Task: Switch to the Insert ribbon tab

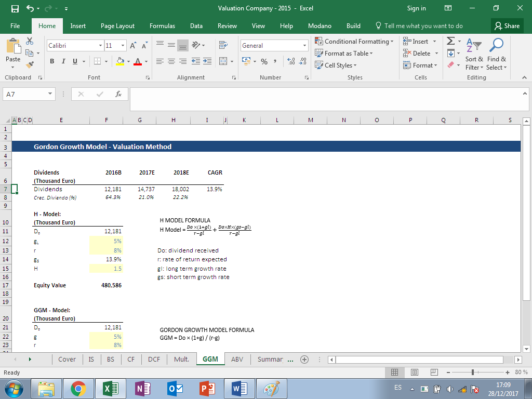Action: coord(78,26)
